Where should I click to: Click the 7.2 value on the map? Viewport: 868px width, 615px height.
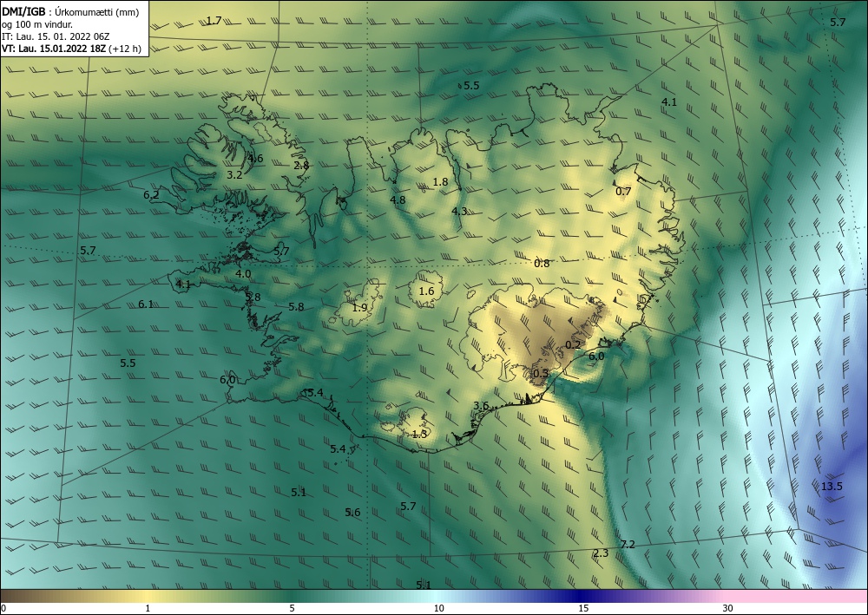tap(628, 545)
